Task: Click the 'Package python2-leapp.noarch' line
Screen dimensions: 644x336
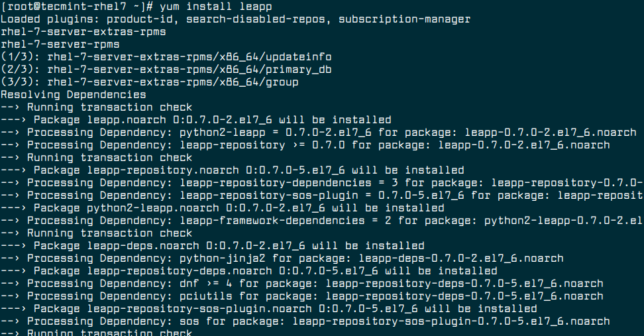Action: coord(223,208)
